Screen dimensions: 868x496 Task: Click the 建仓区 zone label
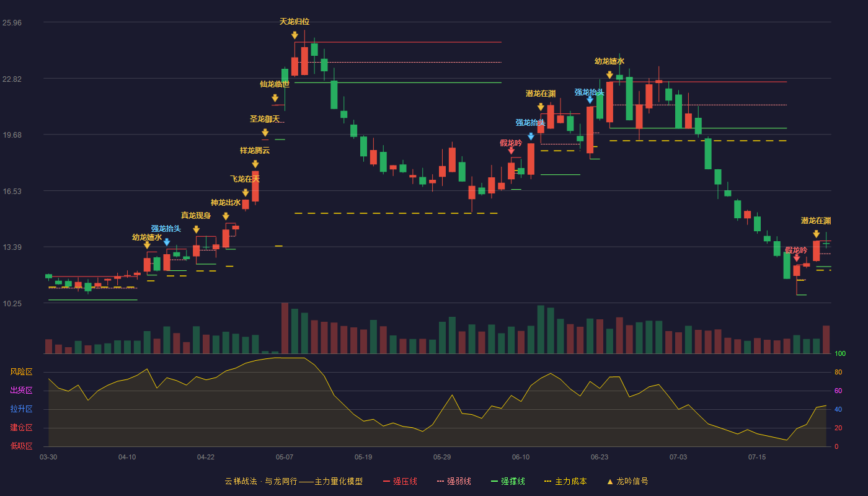coord(21,428)
